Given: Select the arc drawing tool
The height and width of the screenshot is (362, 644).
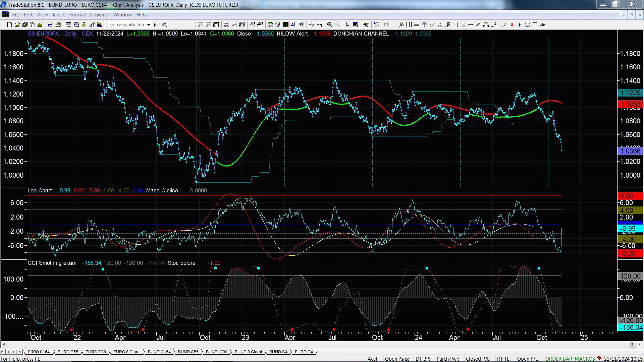Looking at the screenshot, I should click(x=504, y=25).
